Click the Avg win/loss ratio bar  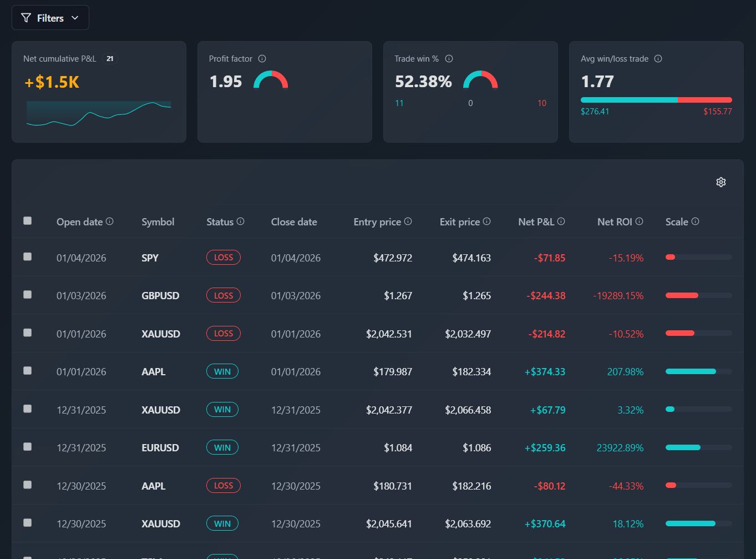656,100
